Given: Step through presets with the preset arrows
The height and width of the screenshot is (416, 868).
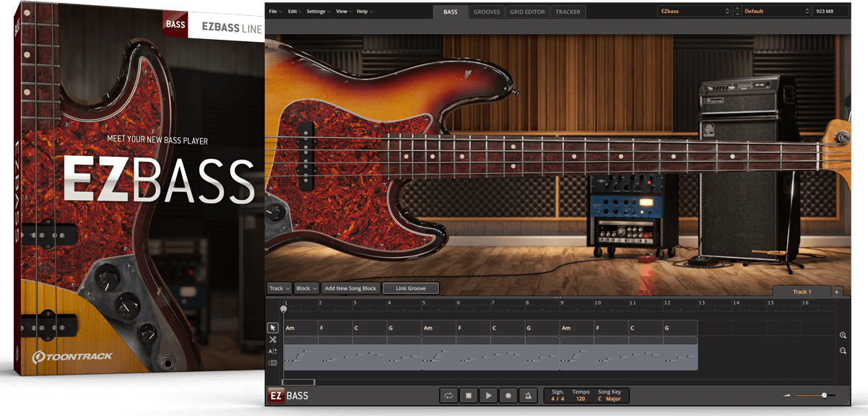Looking at the screenshot, I should click(737, 12).
